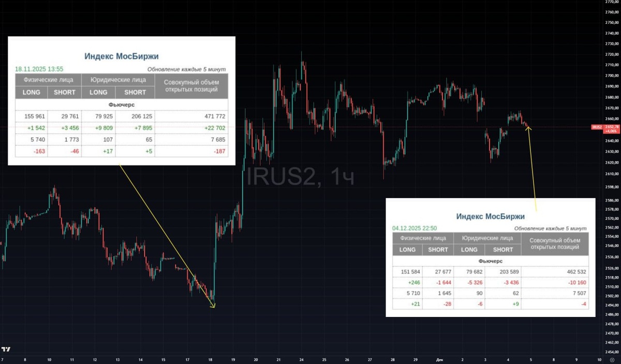This screenshot has width=621, height=364.
Task: Select the 2598,00 price scale label
Action: 611,187
